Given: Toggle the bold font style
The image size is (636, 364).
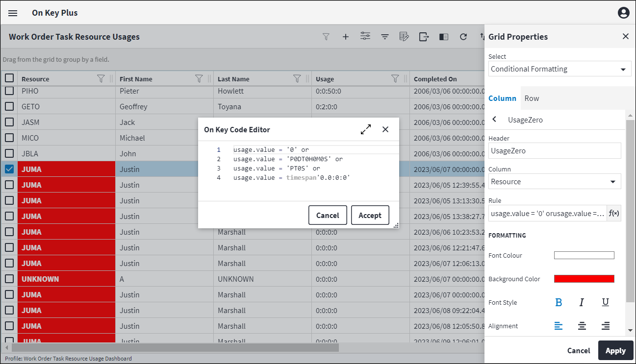Looking at the screenshot, I should (x=558, y=302).
